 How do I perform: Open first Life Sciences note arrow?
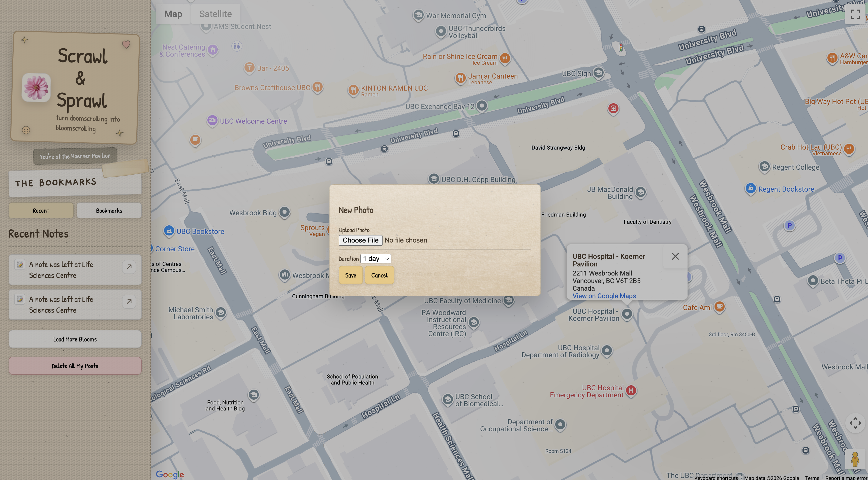129,267
